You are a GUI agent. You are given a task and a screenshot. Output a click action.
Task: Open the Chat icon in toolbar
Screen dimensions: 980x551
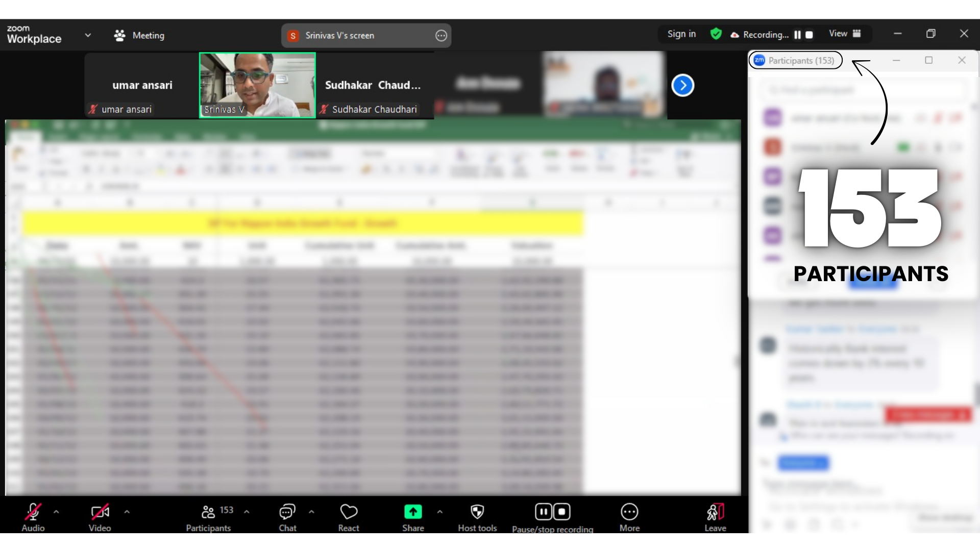[287, 512]
